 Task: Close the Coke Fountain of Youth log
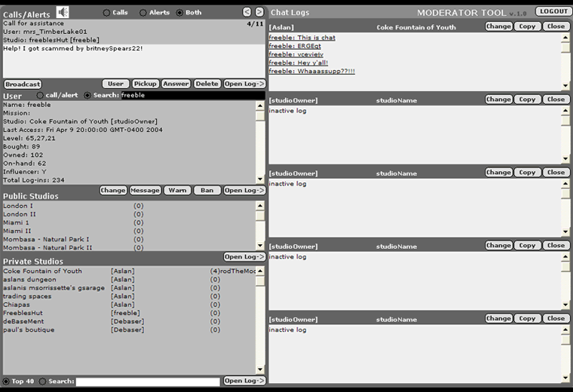pyautogui.click(x=556, y=26)
